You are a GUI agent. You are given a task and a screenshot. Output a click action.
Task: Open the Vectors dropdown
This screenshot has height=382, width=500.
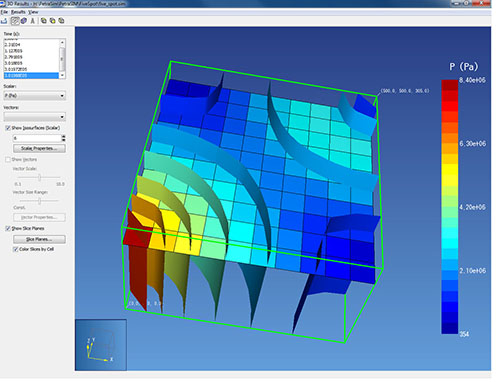click(35, 117)
